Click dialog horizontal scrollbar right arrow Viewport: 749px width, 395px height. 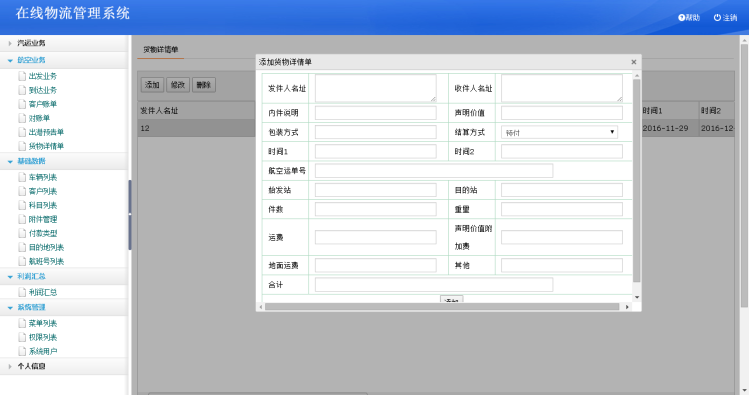coord(627,307)
